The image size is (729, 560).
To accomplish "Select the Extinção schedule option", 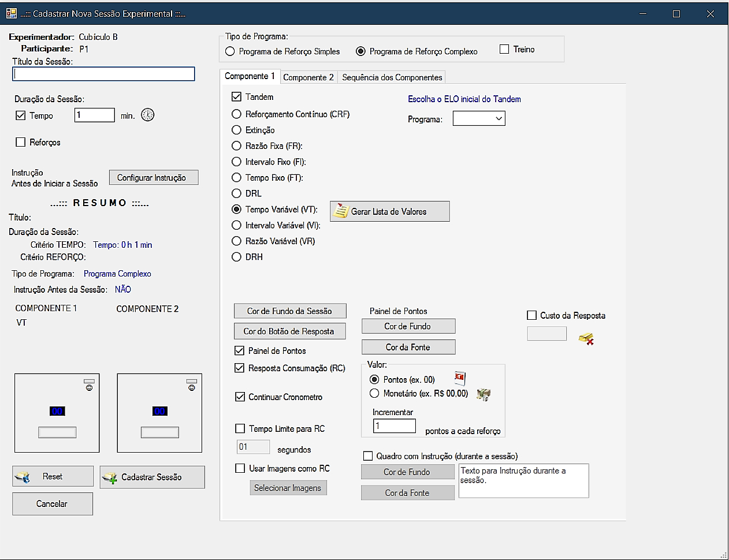I will point(236,130).
